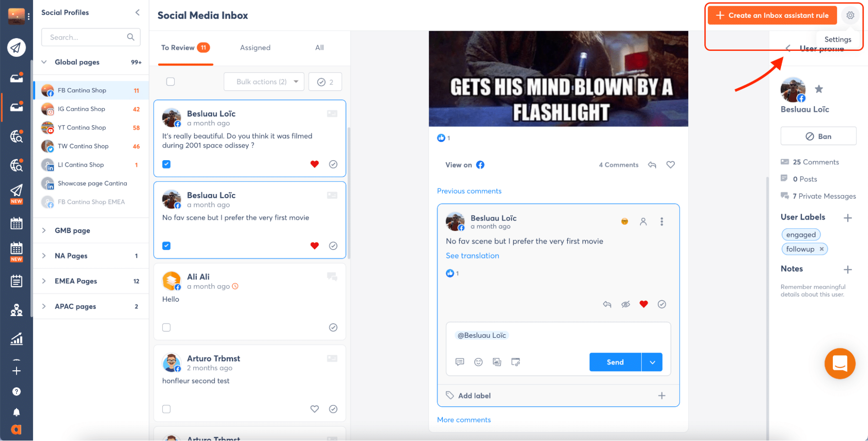Open the Settings gear icon
Screen dimensions: 868x441
pos(850,15)
